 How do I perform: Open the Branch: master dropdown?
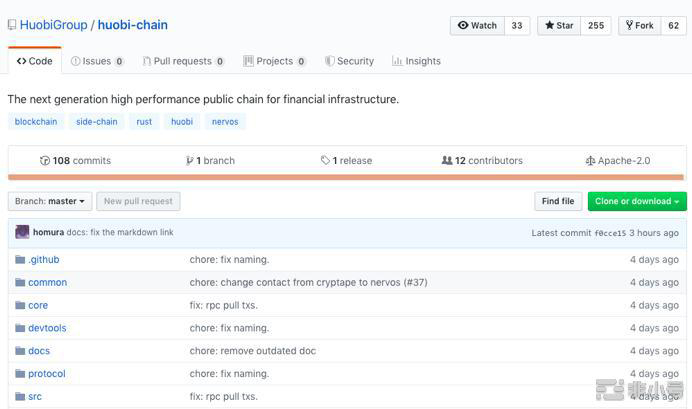coord(50,201)
